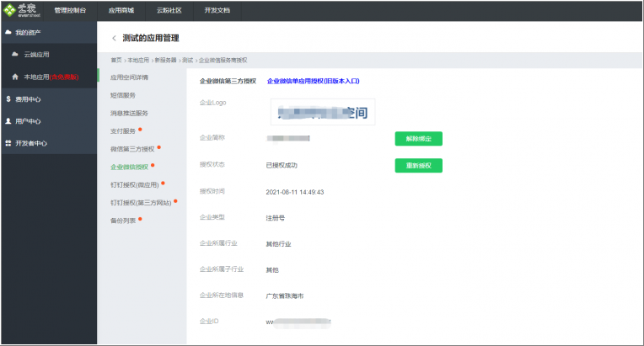Screen dimensions: 644x346
Task: Click the cloud icon beside 云端应用
Action: coord(15,54)
